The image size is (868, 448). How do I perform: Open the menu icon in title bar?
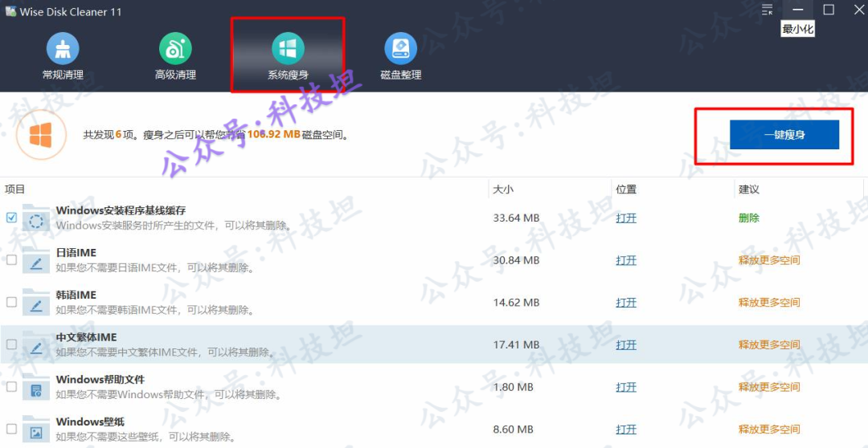click(768, 10)
